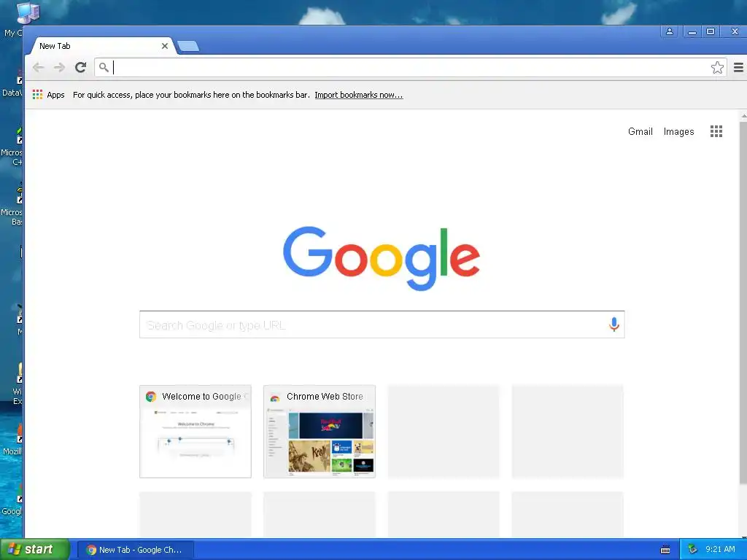Open the Chrome hamburger menu
Viewport: 747px width, 560px height.
(x=738, y=68)
